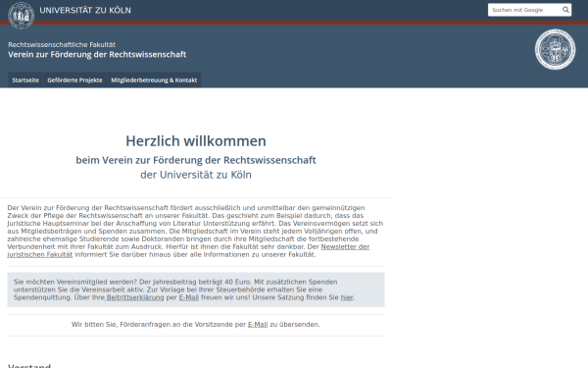Open the Satzung 'hier' link
588x368 pixels.
pyautogui.click(x=347, y=297)
